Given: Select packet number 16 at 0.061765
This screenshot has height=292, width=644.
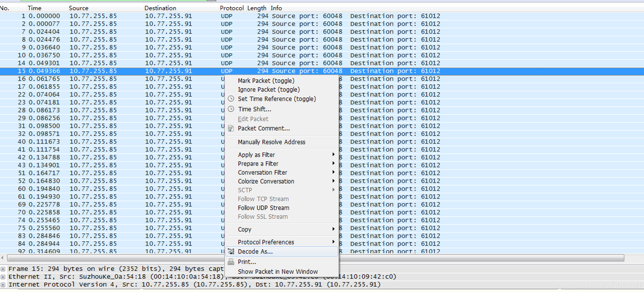Looking at the screenshot, I should tap(111, 79).
